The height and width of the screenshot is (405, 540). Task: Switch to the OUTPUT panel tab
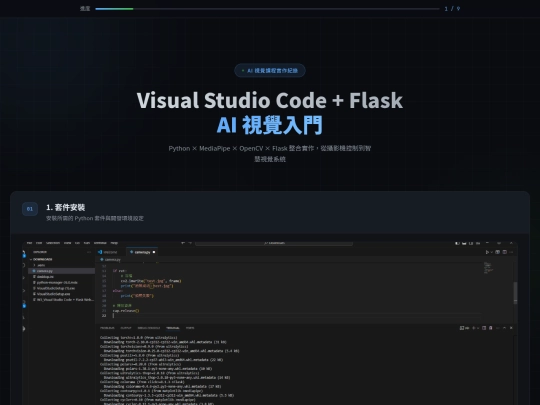tap(126, 328)
